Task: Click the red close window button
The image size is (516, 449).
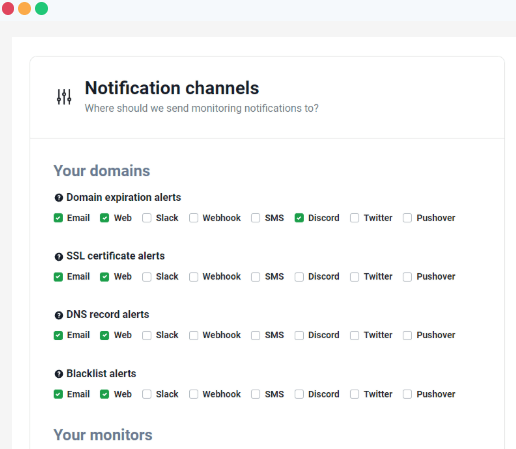Action: (8, 8)
